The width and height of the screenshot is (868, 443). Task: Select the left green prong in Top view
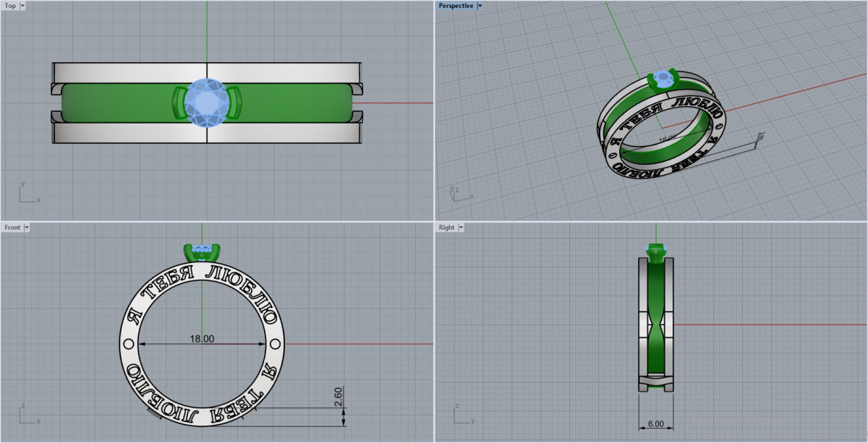pyautogui.click(x=178, y=103)
